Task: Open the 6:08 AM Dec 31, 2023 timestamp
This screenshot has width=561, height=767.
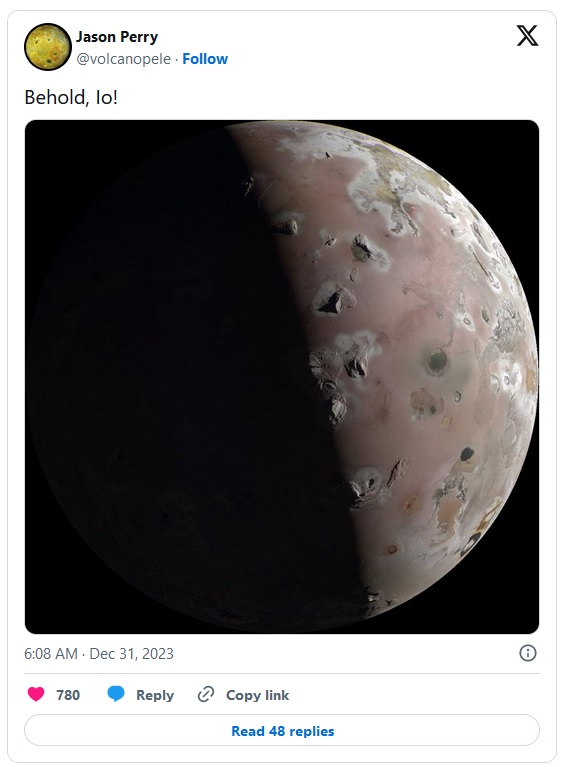Action: (99, 654)
